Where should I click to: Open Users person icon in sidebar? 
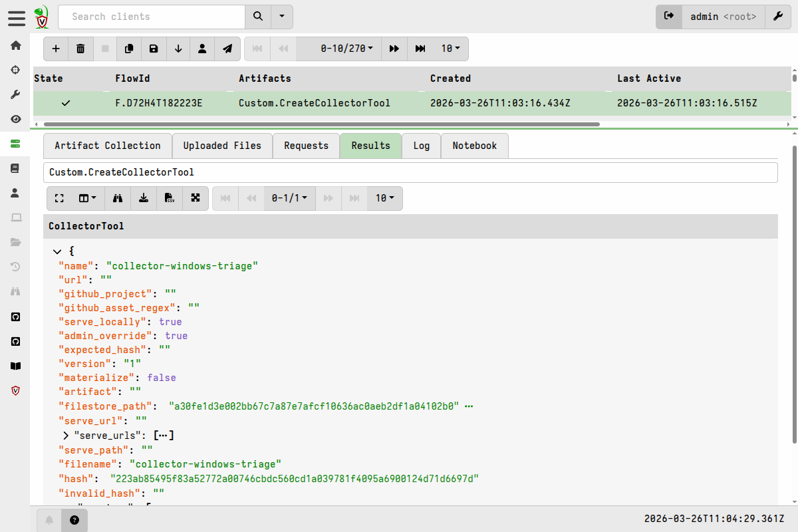[16, 193]
